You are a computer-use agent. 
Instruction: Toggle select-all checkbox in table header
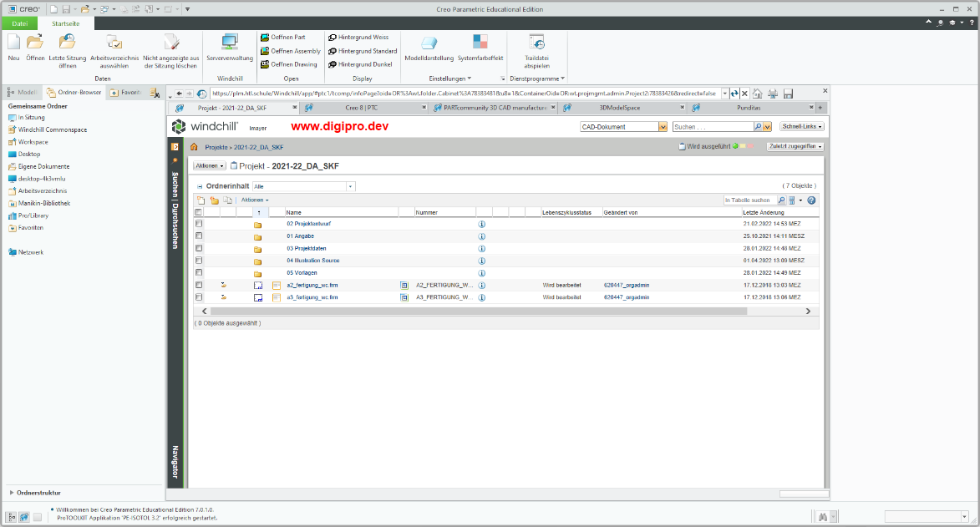199,212
